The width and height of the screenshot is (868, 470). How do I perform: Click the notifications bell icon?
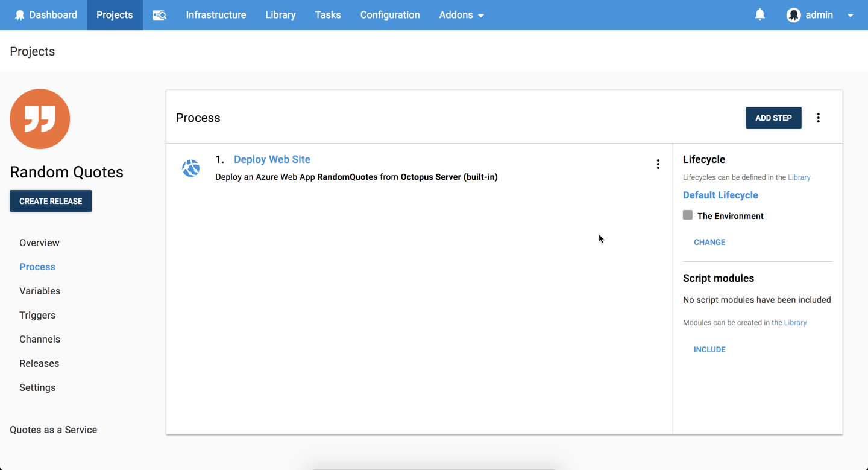[759, 14]
